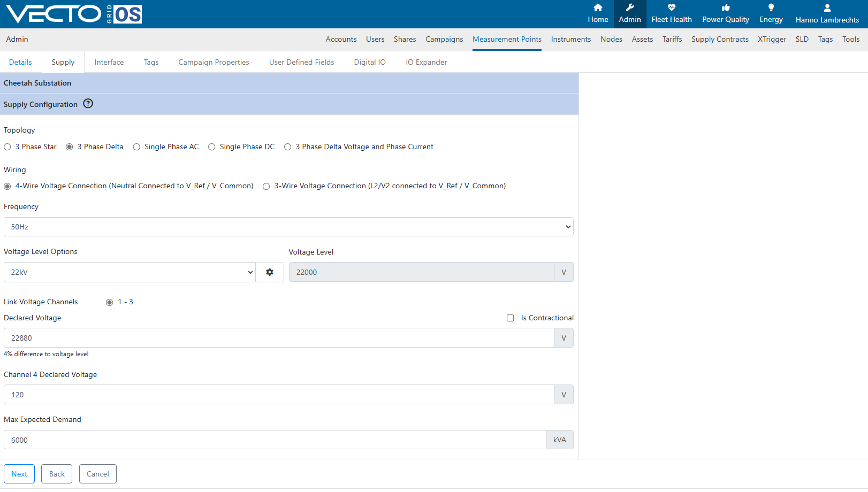Image resolution: width=868 pixels, height=492 pixels.
Task: Open the Campaigns admin page
Action: (x=444, y=39)
